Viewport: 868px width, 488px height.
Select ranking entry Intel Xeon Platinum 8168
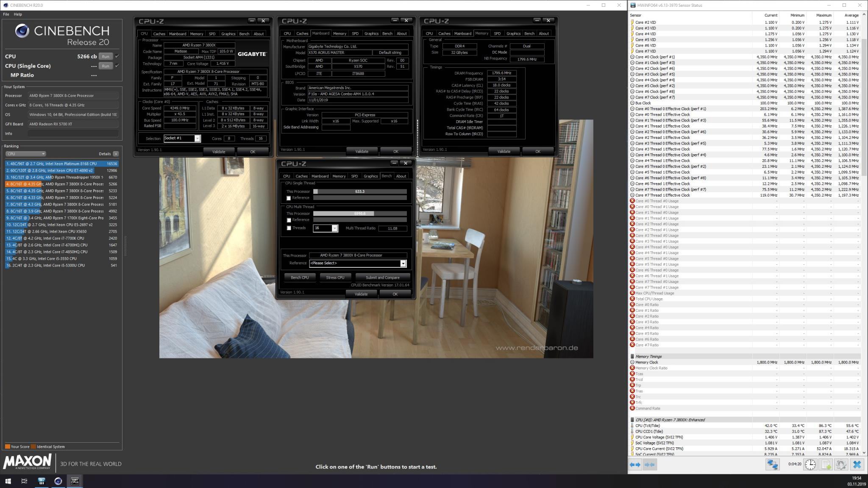point(62,164)
